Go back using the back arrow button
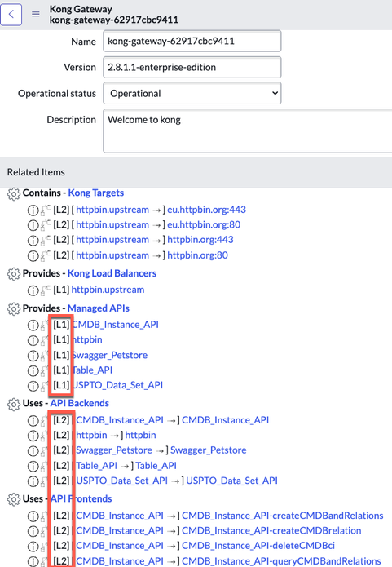 pos(11,15)
